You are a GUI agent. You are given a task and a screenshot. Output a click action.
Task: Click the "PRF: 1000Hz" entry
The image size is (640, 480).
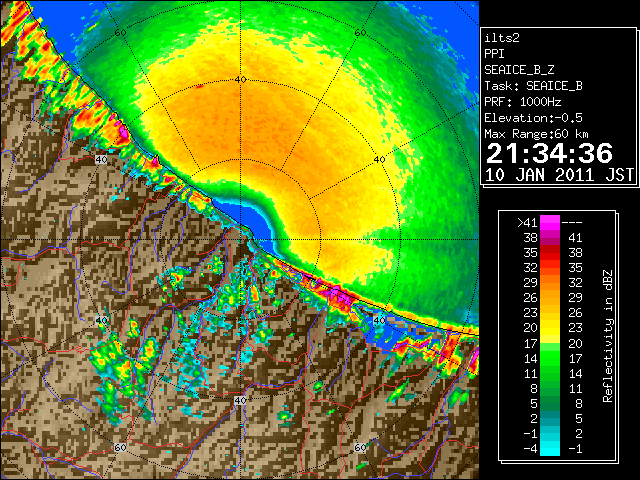point(523,102)
